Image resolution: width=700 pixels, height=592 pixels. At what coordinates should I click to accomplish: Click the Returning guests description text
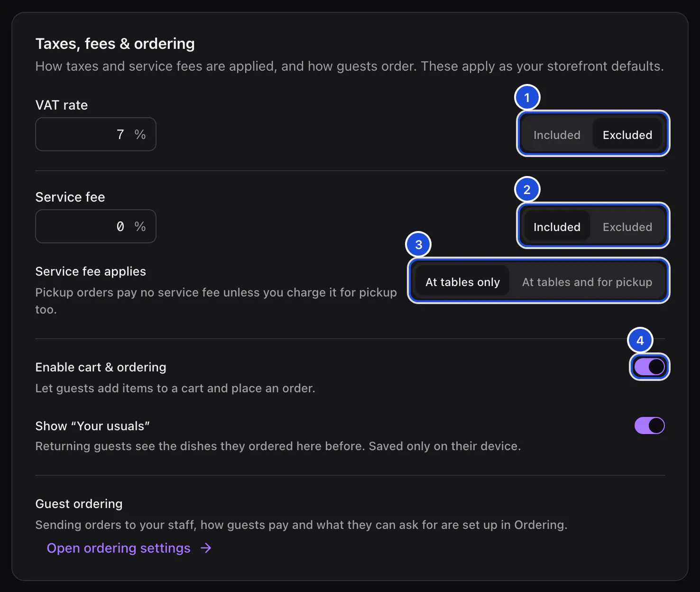[278, 446]
